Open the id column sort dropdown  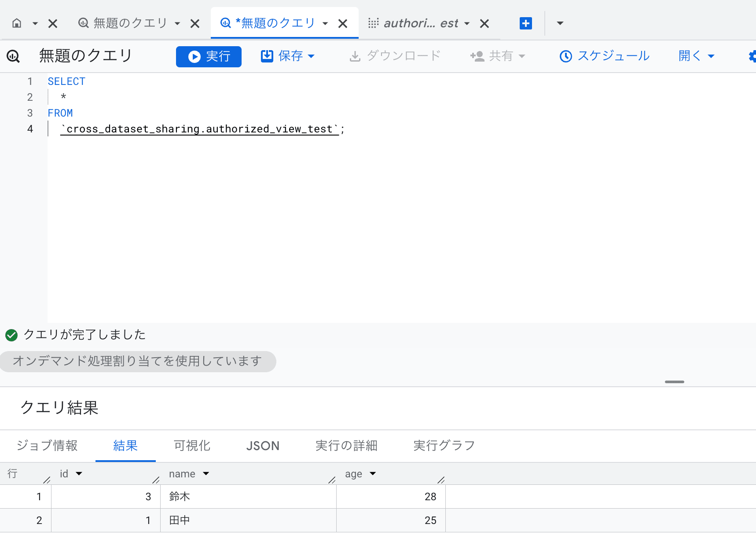pyautogui.click(x=79, y=473)
